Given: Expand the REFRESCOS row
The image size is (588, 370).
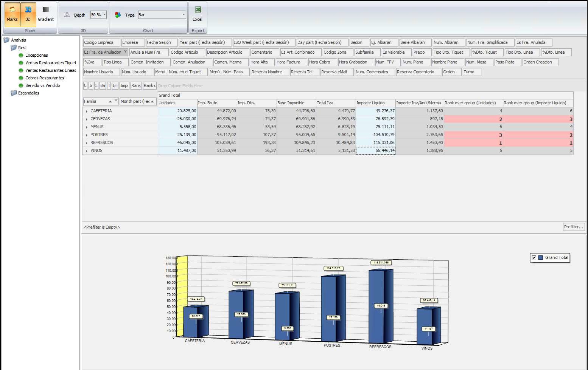Looking at the screenshot, I should tap(87, 143).
